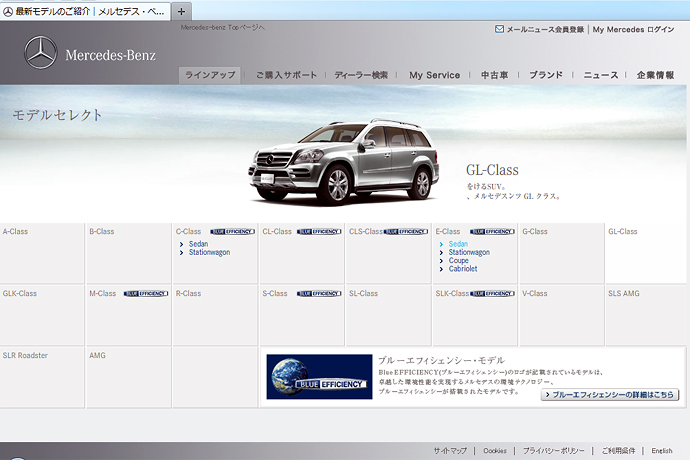690x460 pixels.
Task: Choose the GL-Class cell in model grid
Action: 646,253
